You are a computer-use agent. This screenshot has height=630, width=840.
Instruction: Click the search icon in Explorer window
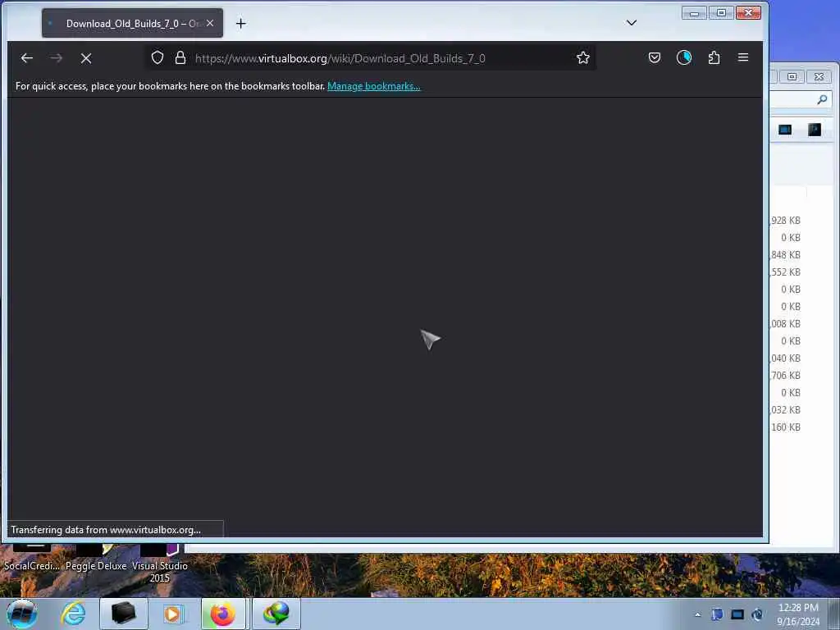coord(822,99)
